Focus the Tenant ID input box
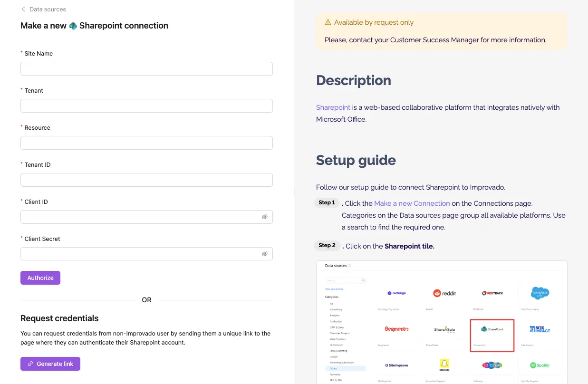The height and width of the screenshot is (384, 588). point(146,180)
